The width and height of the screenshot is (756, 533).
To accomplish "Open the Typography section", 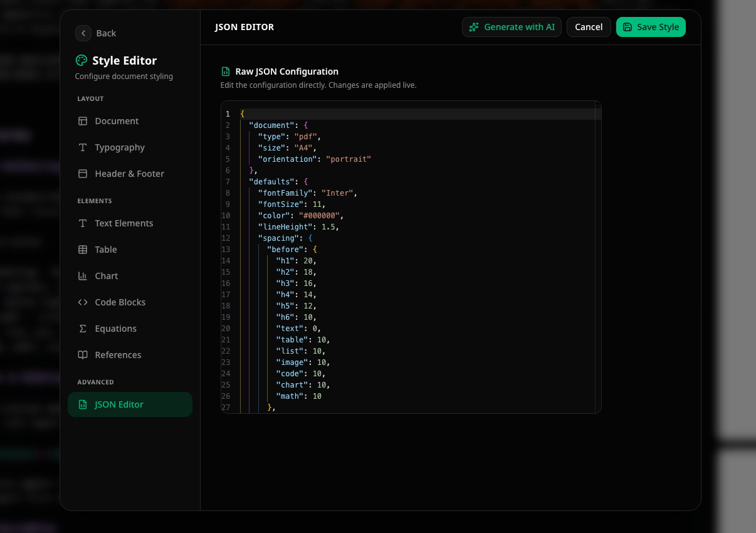I will click(130, 147).
